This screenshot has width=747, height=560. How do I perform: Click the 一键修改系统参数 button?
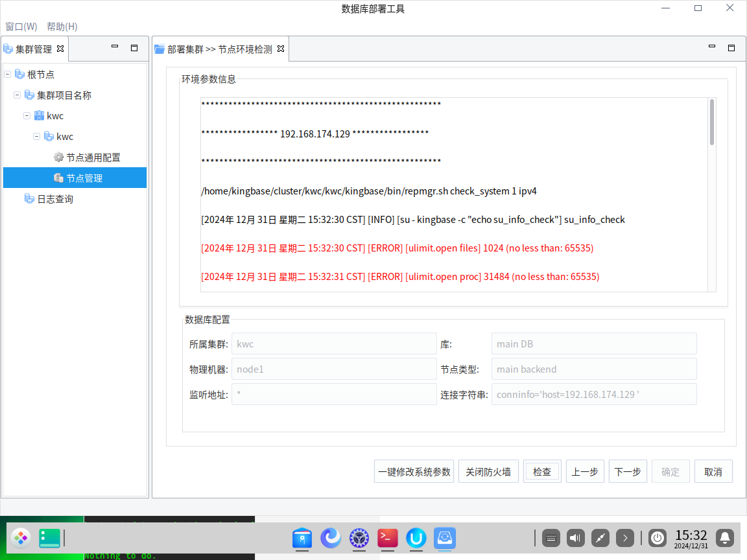(x=414, y=472)
